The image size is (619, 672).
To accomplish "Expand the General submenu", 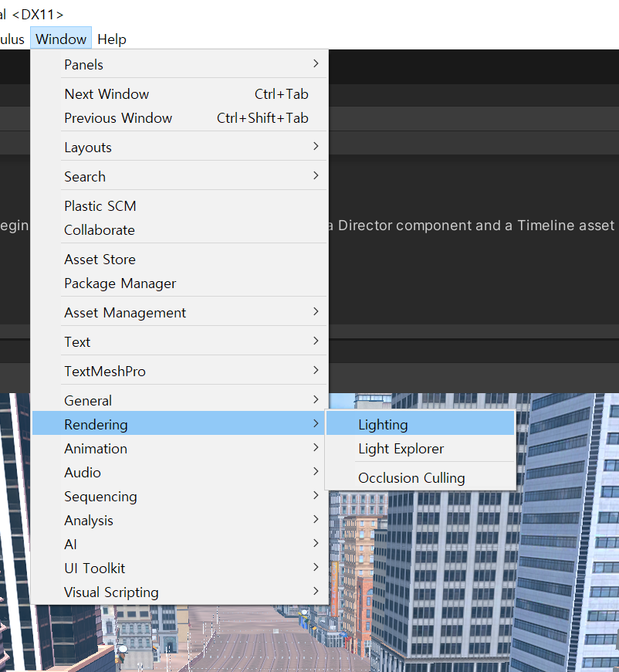I will pos(180,400).
